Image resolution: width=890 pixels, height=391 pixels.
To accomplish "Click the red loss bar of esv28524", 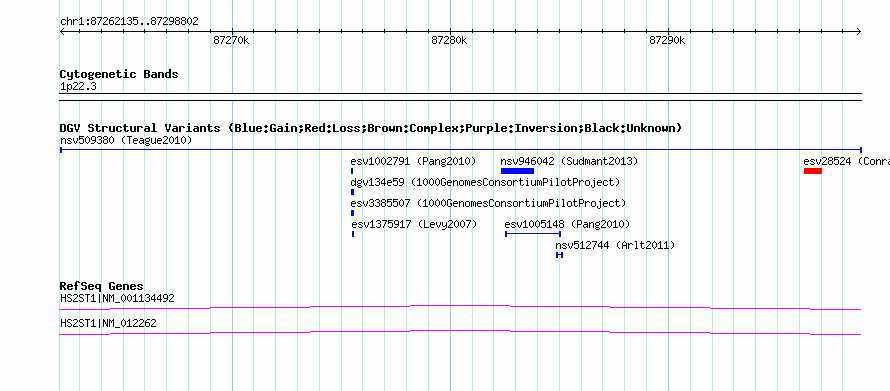I will [x=813, y=171].
